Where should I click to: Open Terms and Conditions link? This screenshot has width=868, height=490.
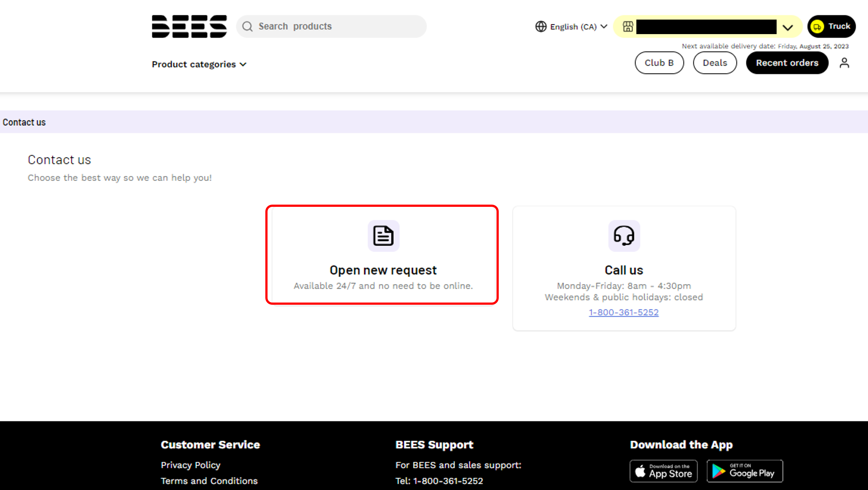(209, 481)
